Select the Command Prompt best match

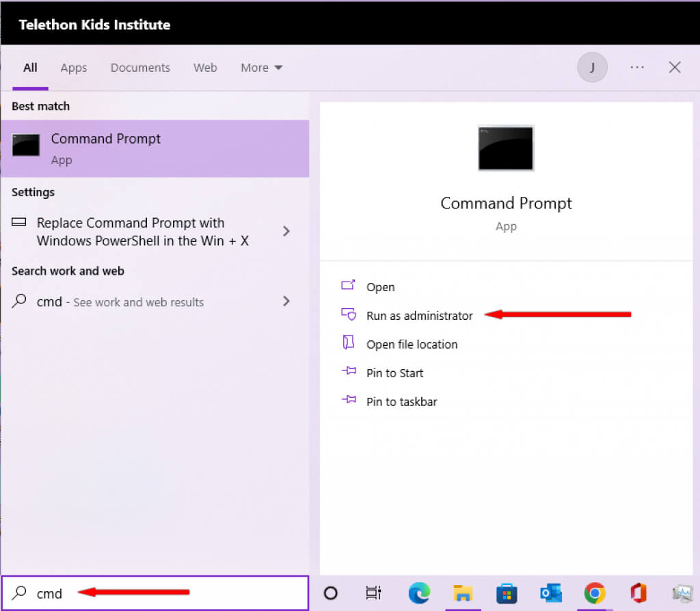(x=154, y=148)
